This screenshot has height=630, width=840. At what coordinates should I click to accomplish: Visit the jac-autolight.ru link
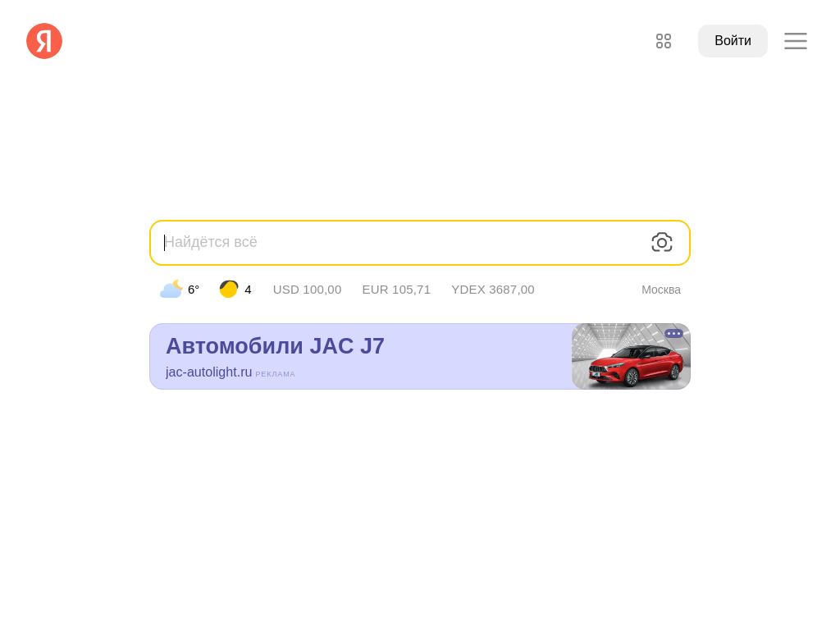click(208, 372)
